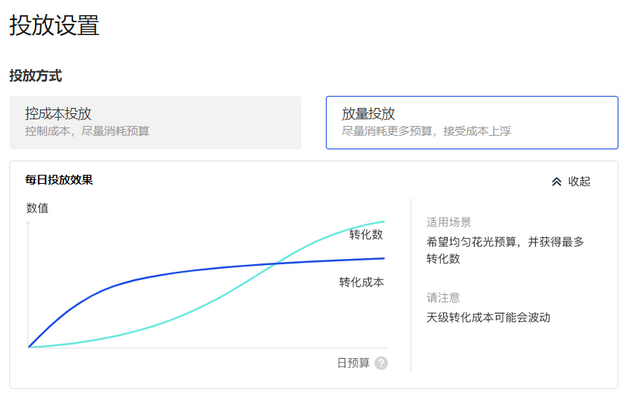The image size is (628, 393).
Task: Click the 转化数 curve label
Action: pos(366,234)
